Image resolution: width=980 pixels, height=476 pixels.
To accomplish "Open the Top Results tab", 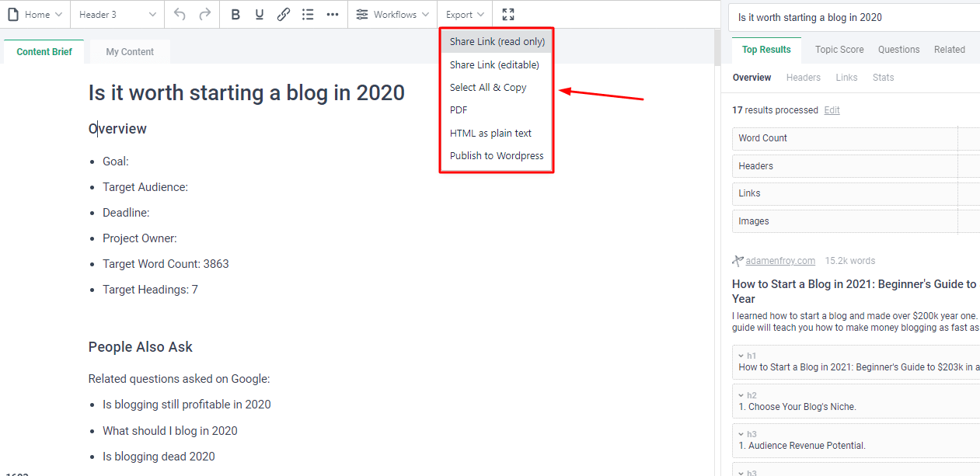I will pos(766,50).
